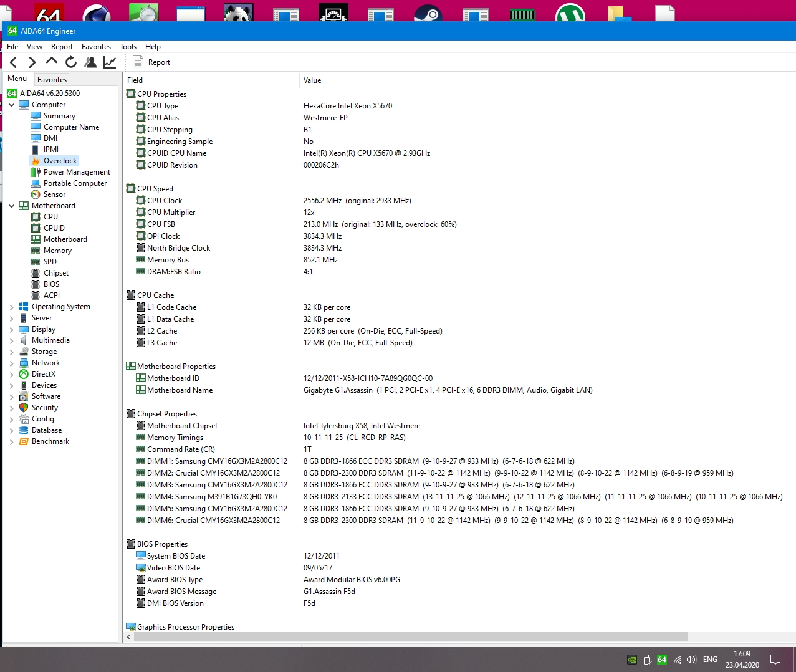Click the SPD memory icon in tree

36,262
